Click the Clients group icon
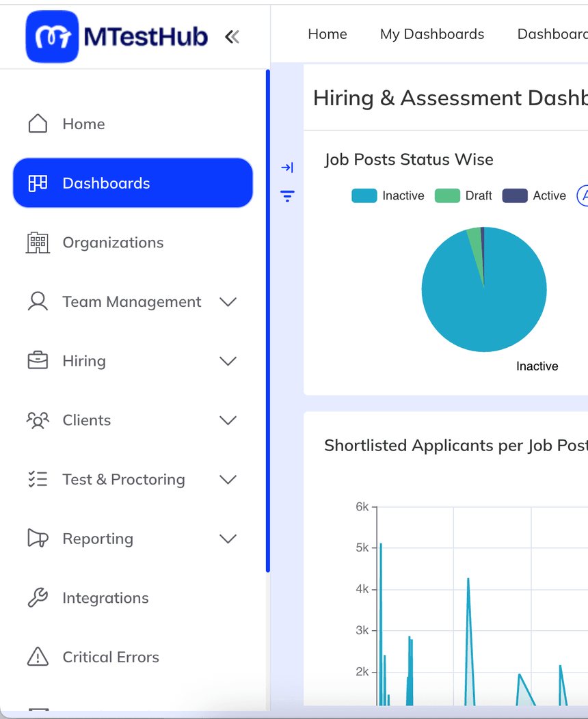The height and width of the screenshot is (719, 588). 38,420
